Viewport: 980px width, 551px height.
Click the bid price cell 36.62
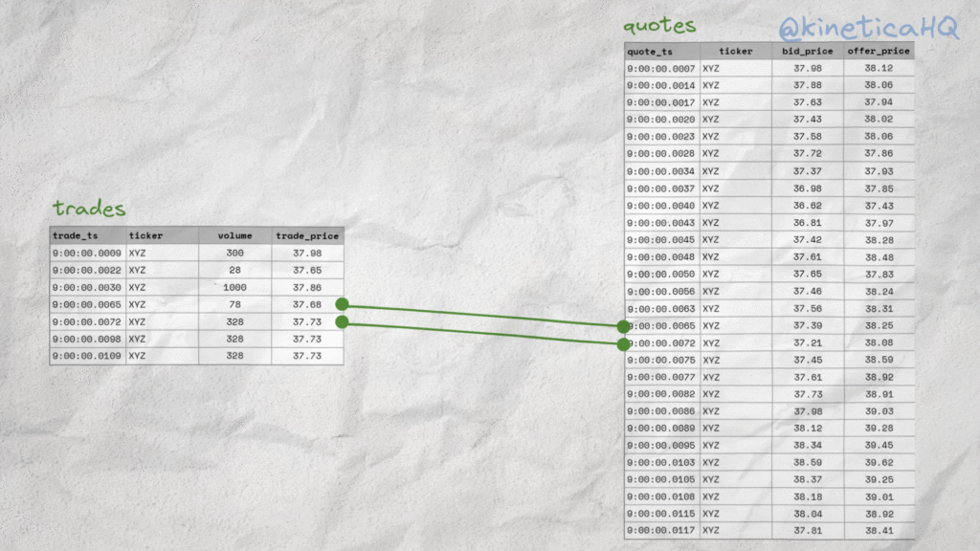tap(807, 206)
